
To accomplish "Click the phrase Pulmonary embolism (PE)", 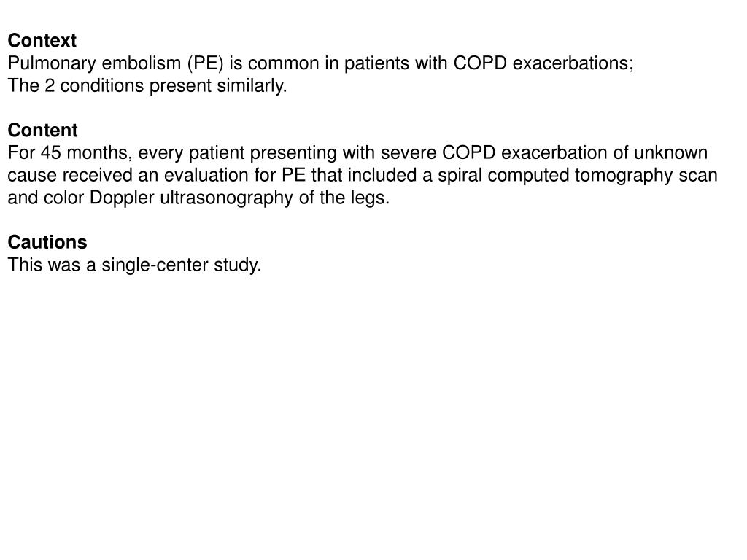I will click(116, 63).
